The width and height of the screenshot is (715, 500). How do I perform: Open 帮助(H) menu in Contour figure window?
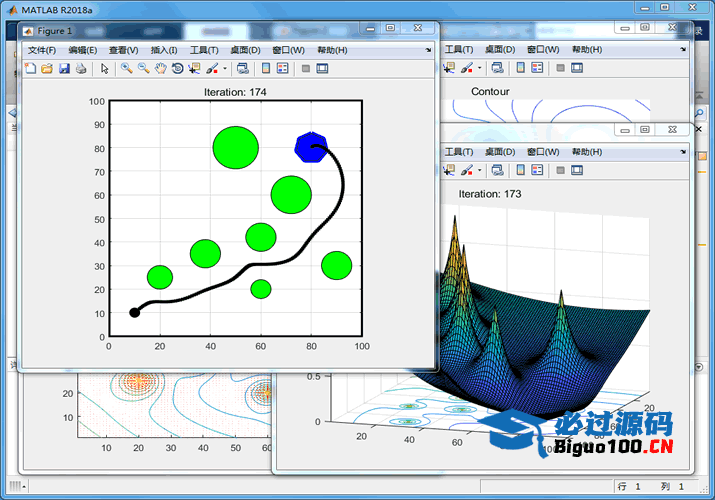[x=587, y=49]
